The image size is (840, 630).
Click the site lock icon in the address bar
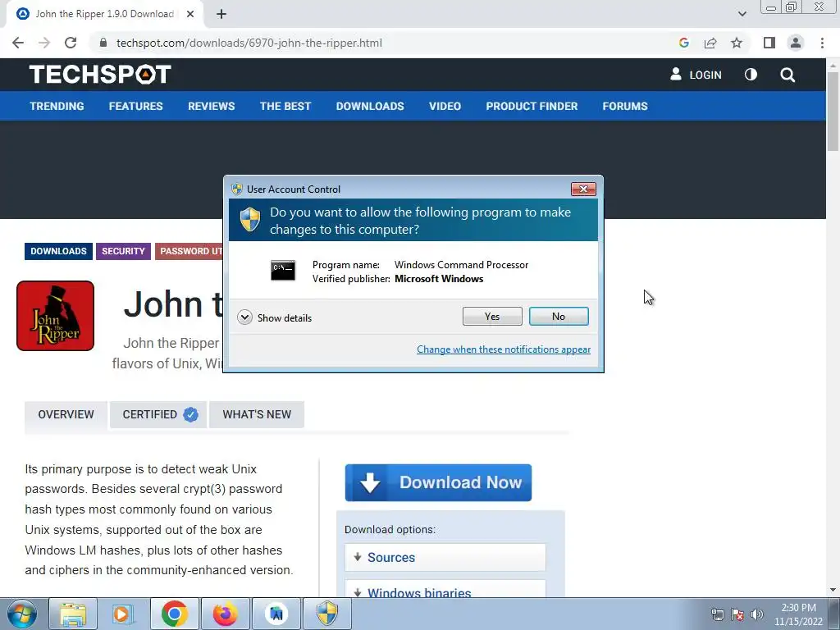tap(103, 43)
